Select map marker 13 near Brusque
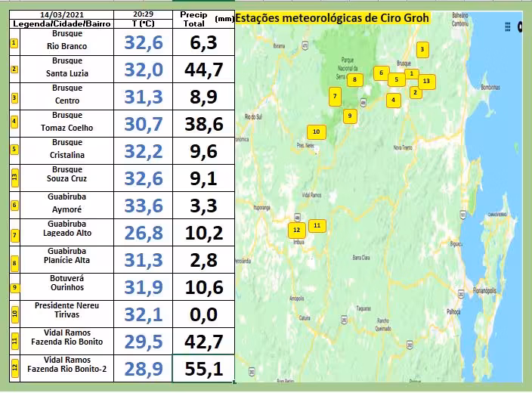Screen dimensions: 532x393 click(x=426, y=81)
